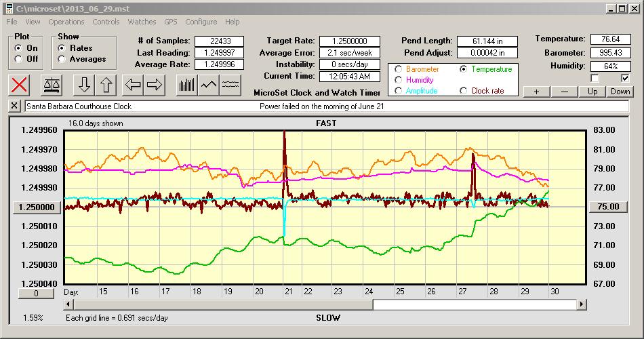Select the line graph display icon
This screenshot has height=339, width=644.
pyautogui.click(x=209, y=85)
